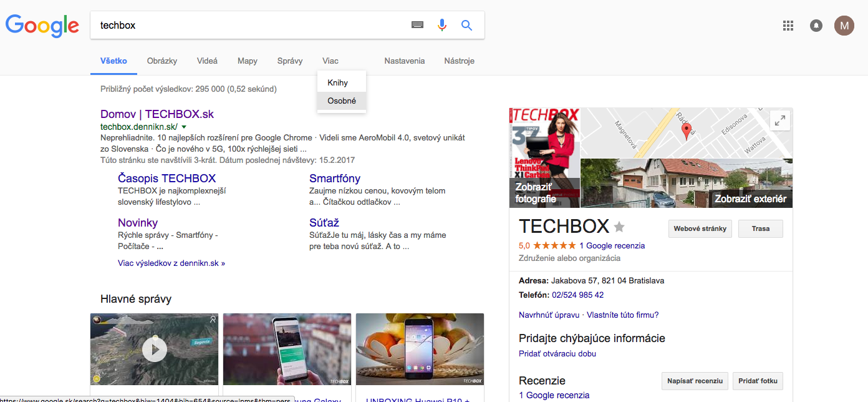Open the 1 Google recenzia link under Recenzie
This screenshot has width=868, height=402.
click(554, 395)
